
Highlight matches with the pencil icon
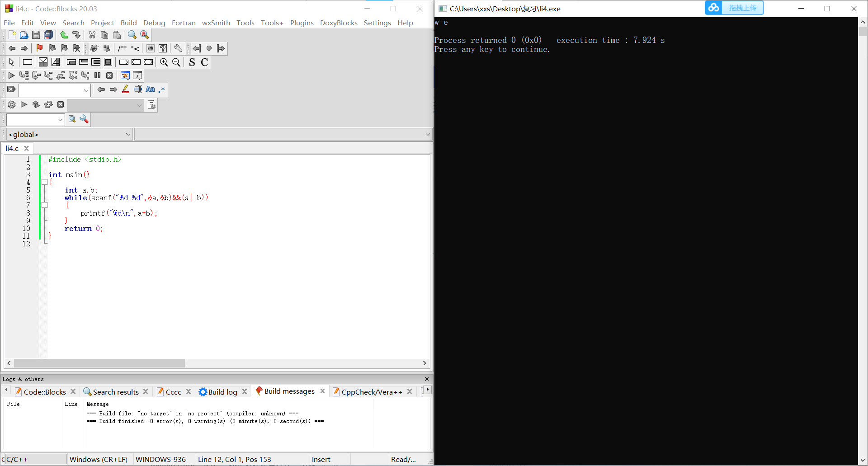126,89
